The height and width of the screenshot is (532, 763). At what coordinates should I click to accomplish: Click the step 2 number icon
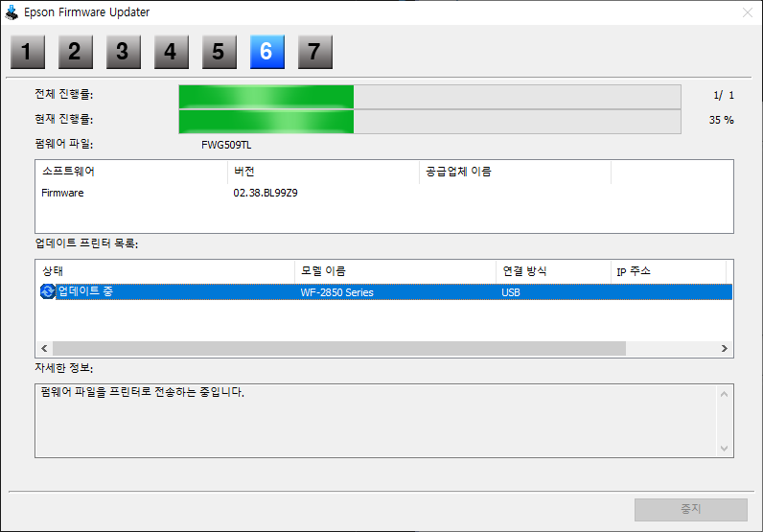click(76, 52)
